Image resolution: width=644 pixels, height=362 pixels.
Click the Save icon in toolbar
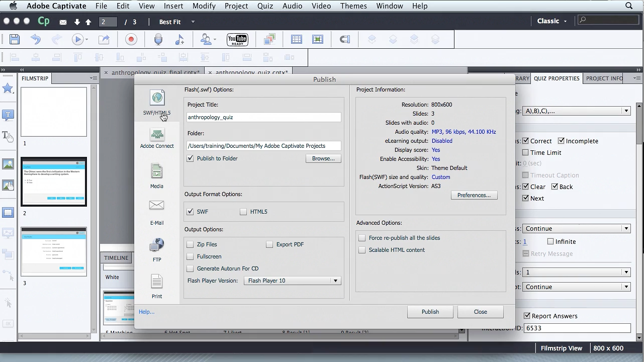(15, 40)
